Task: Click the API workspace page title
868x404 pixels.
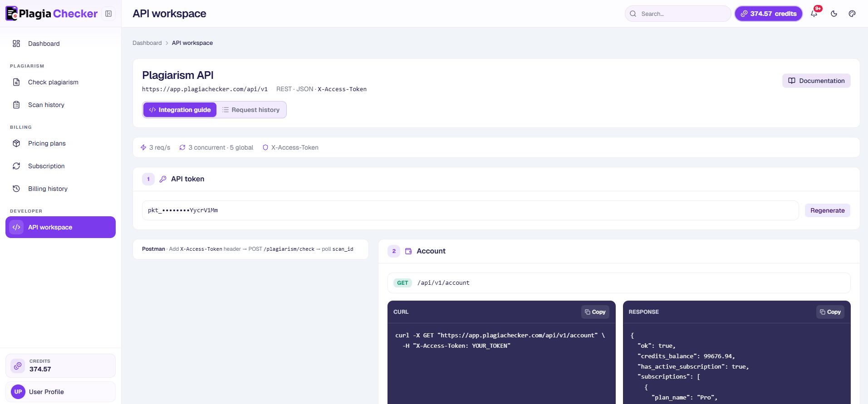Action: point(169,14)
